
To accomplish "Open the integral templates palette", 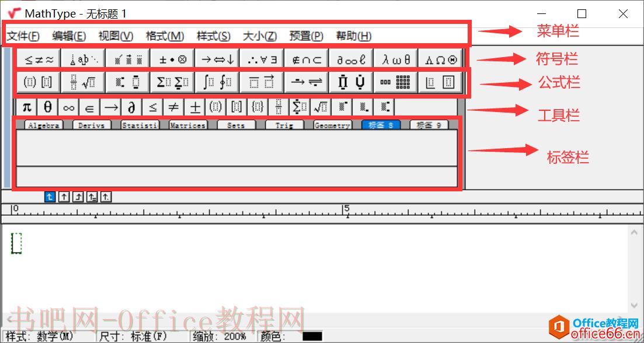I will pyautogui.click(x=218, y=82).
